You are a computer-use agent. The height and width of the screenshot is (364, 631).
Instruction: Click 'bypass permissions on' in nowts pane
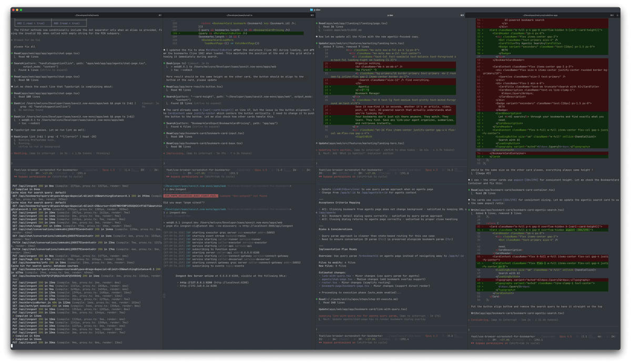(x=35, y=176)
